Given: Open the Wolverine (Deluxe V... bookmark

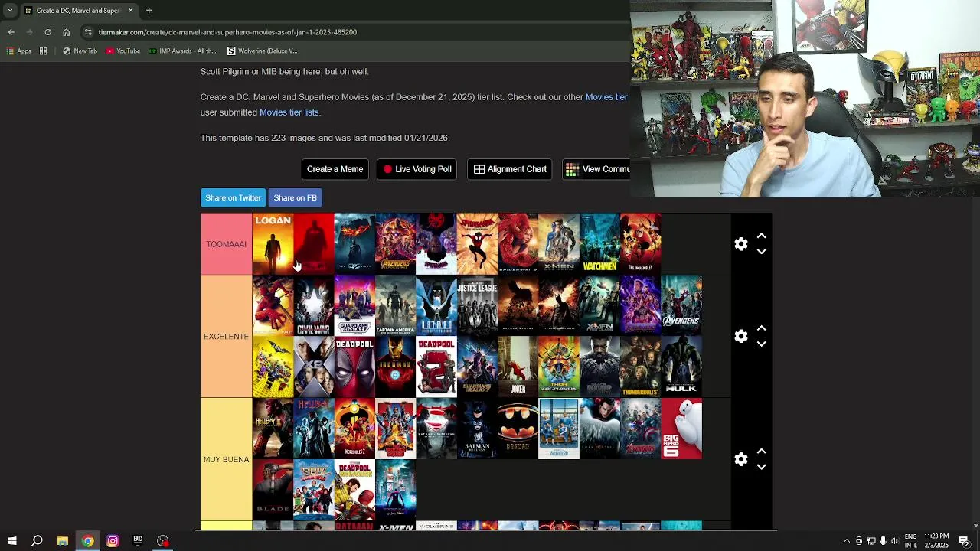Looking at the screenshot, I should [x=262, y=51].
